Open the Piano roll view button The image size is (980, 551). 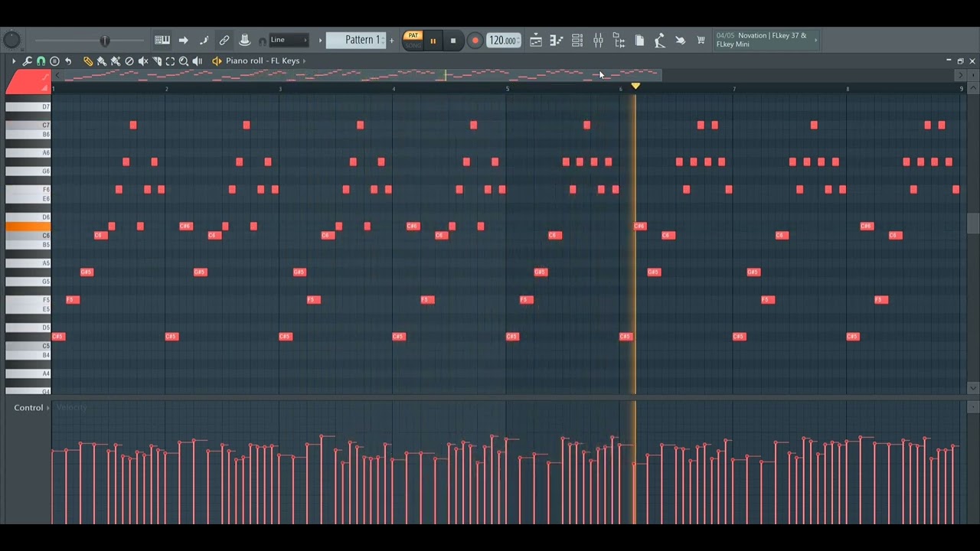pos(557,41)
